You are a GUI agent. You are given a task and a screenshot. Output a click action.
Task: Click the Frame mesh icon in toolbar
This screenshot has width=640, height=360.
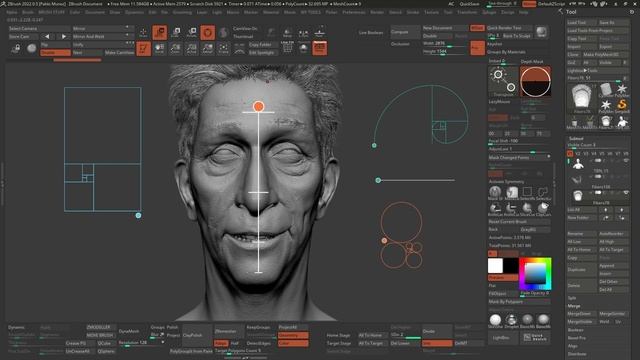[x=223, y=48]
